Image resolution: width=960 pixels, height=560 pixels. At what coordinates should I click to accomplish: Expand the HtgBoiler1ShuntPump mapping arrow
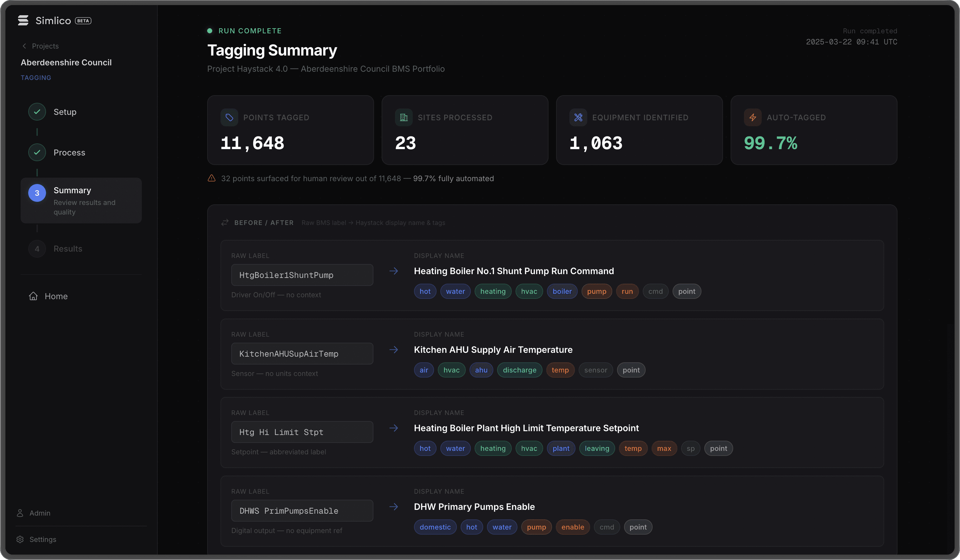394,271
